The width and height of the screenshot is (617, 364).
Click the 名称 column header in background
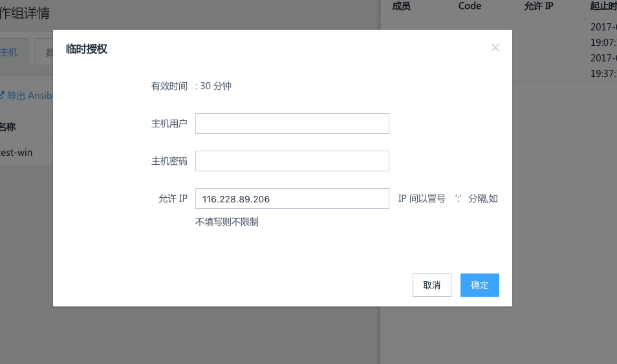point(8,127)
